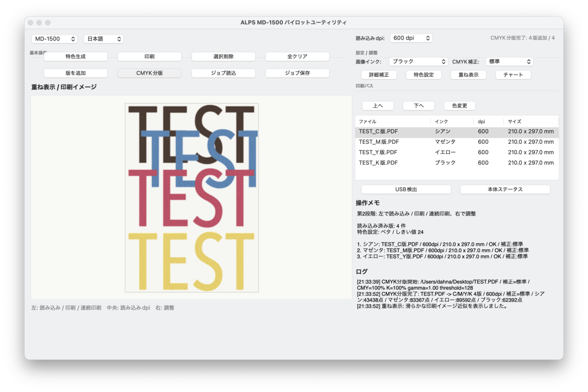Open the チャート chart button
The height and width of the screenshot is (392, 588).
click(514, 75)
